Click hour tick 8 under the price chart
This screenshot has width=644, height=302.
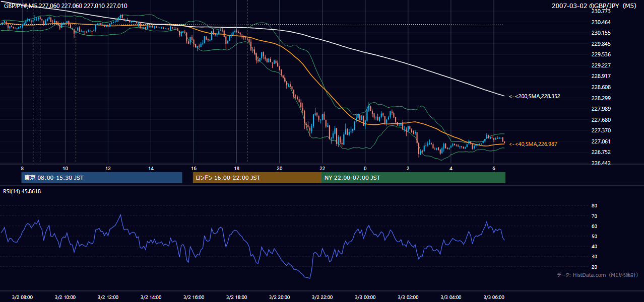(x=22, y=168)
